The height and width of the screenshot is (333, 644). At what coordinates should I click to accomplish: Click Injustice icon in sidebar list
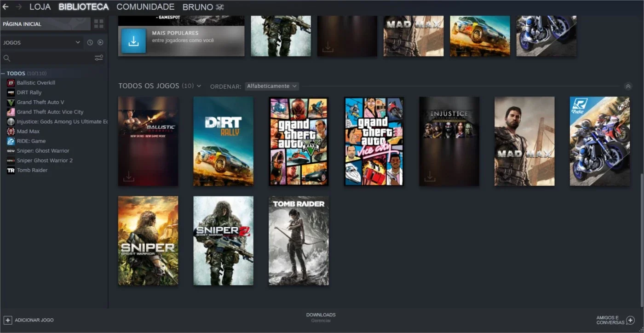[x=11, y=121]
